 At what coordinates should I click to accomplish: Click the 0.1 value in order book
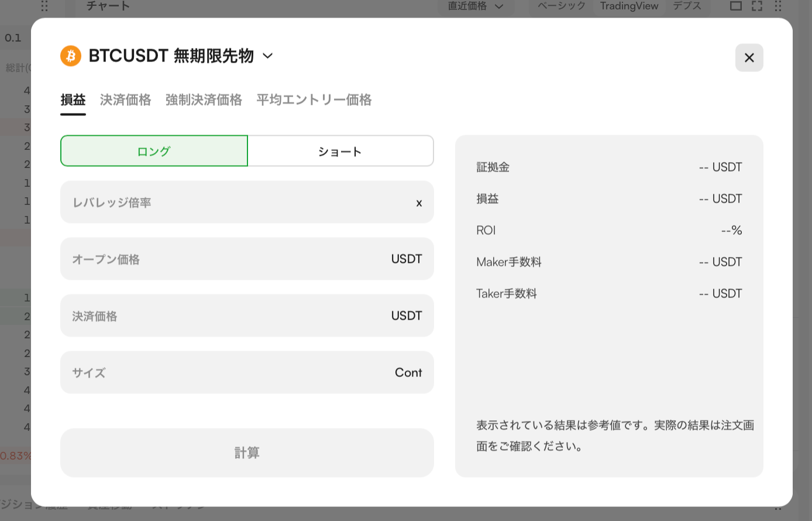[13, 38]
